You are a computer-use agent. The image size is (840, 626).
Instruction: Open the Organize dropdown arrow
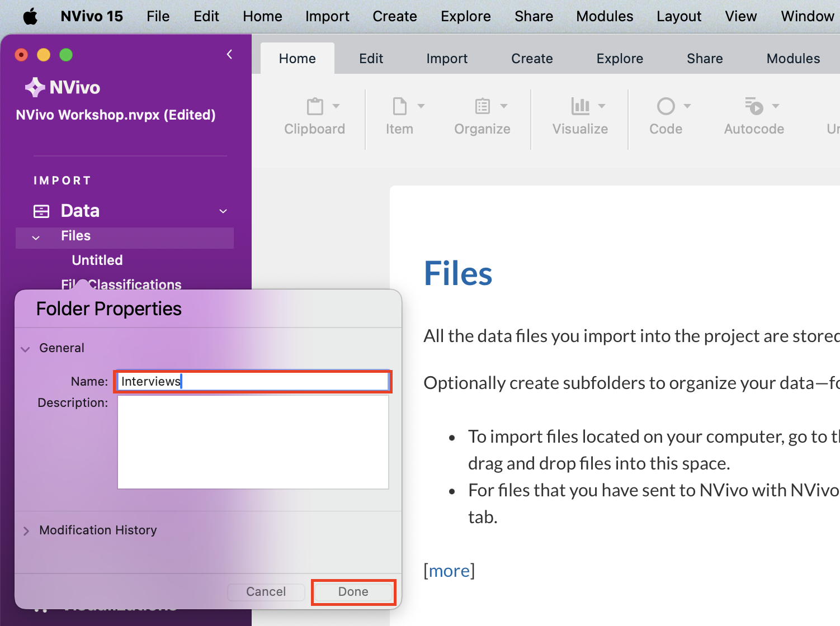(x=505, y=106)
